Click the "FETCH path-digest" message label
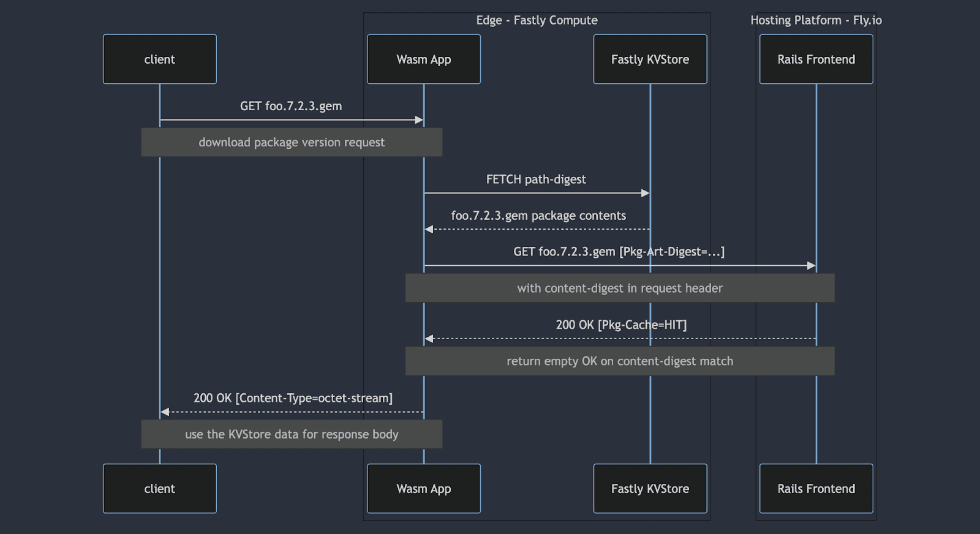This screenshot has height=534, width=980. tap(536, 179)
